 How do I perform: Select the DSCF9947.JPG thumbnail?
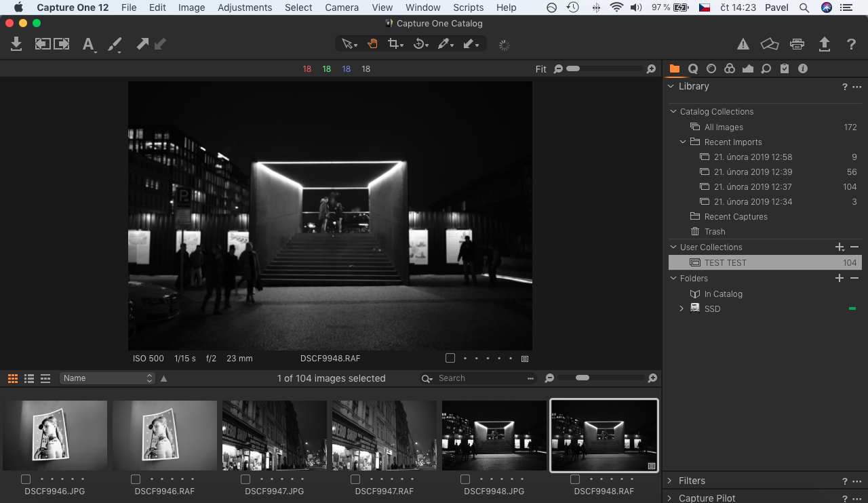[275, 435]
